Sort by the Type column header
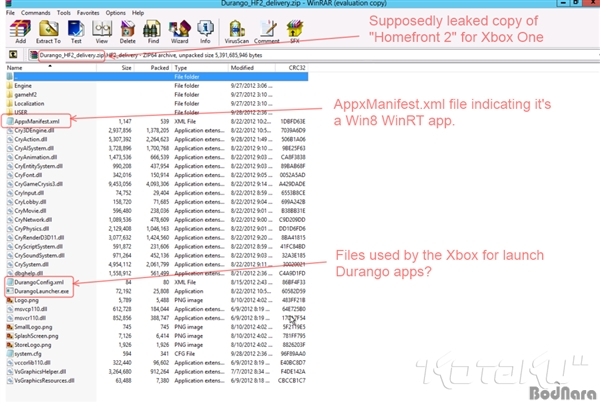Screen dimensions: 600x403 (x=200, y=68)
